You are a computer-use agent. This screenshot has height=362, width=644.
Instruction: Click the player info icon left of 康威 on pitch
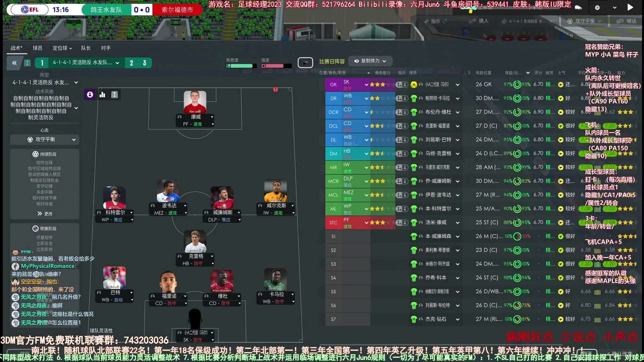coord(180,117)
